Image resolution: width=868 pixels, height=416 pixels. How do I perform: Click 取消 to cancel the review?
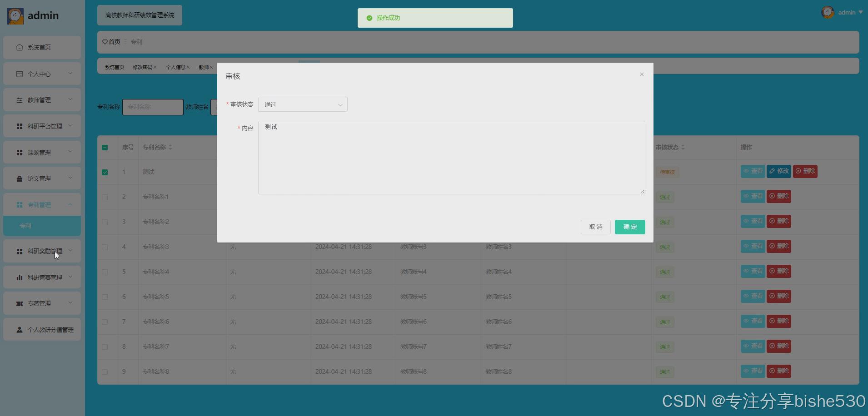tap(595, 227)
